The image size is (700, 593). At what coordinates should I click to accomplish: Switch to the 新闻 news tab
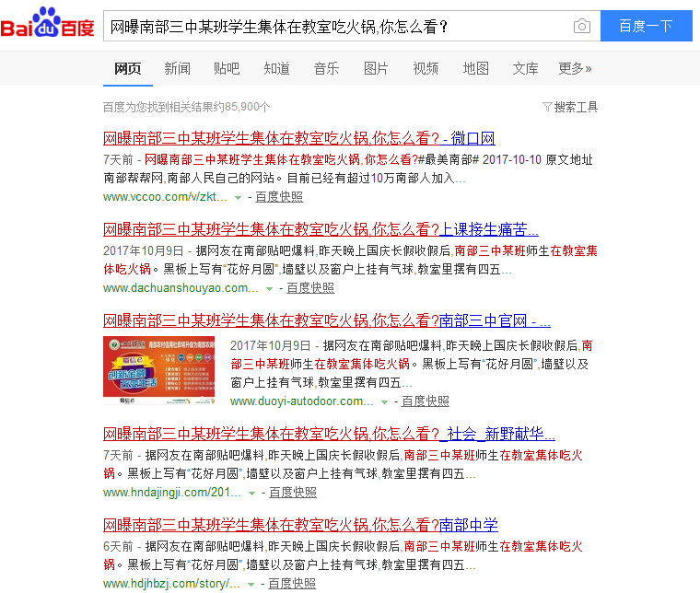coord(177,68)
